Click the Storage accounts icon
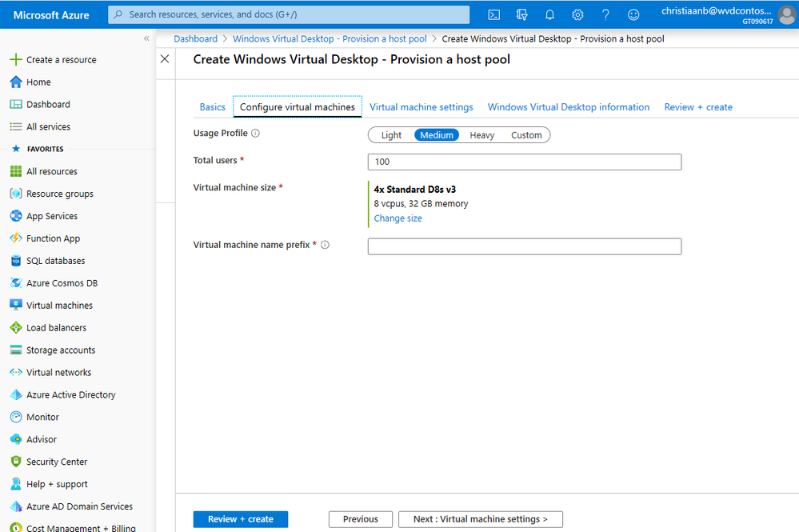Image resolution: width=799 pixels, height=532 pixels. (16, 350)
